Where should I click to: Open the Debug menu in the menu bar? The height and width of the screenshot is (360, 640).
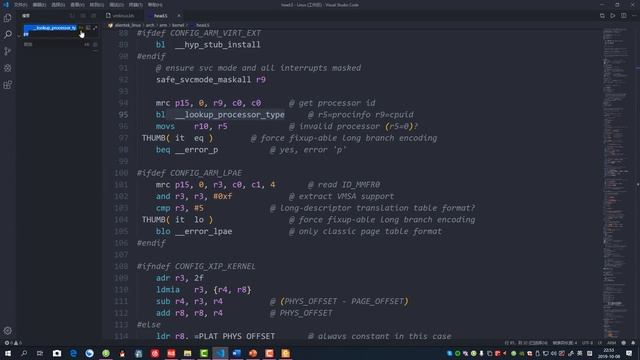(116, 5)
